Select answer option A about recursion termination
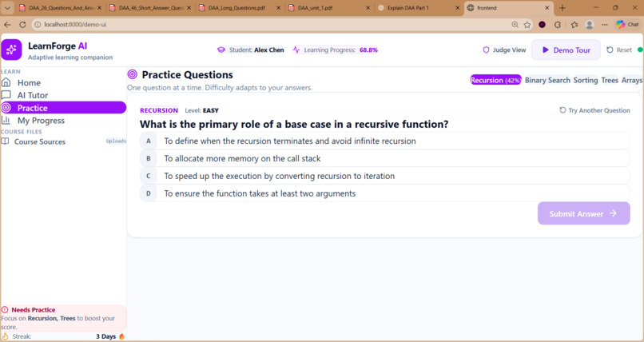644x342 pixels. click(x=384, y=141)
